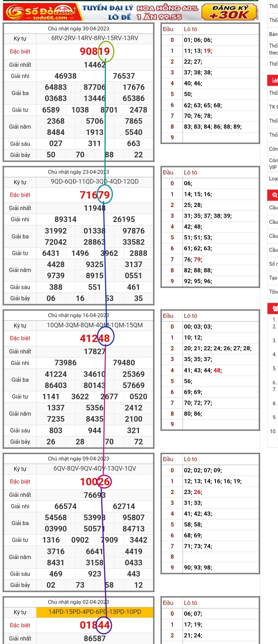The width and height of the screenshot is (278, 644).
Task: Select header 'Chủ nhật ngày 16-04-2023'
Action: coord(78,315)
